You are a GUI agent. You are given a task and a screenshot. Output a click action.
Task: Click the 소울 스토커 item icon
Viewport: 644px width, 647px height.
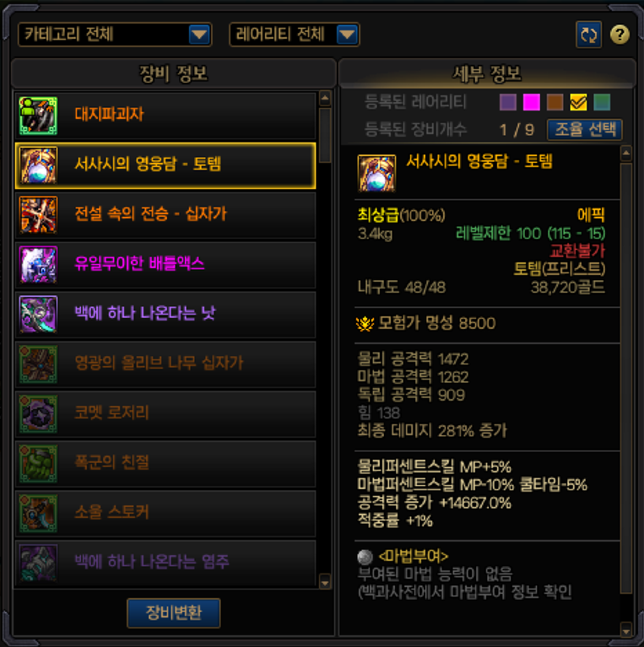(38, 514)
